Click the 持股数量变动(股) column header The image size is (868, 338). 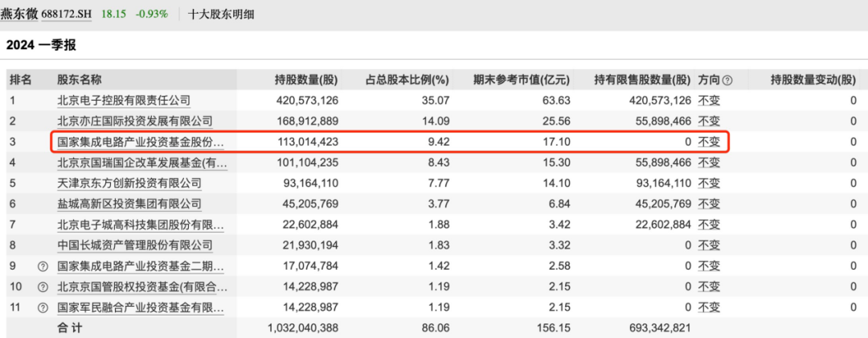point(813,80)
